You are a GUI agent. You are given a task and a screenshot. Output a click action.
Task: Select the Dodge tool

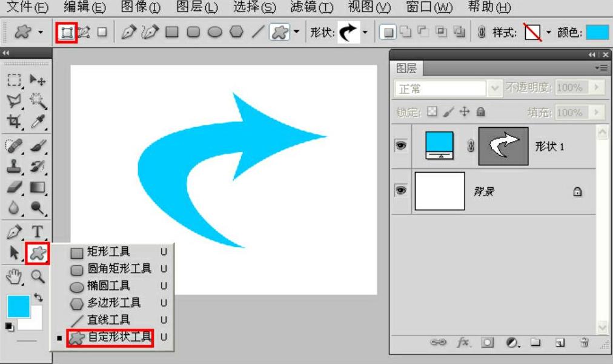(38, 208)
